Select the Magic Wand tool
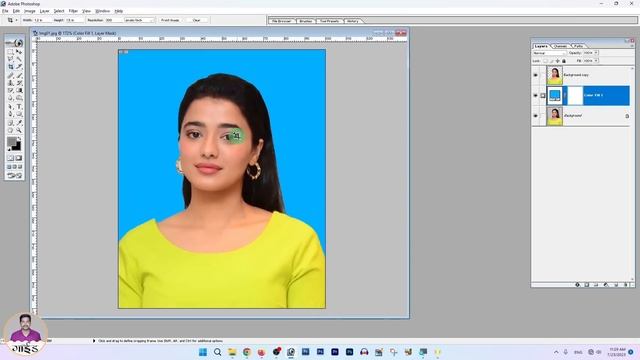The width and height of the screenshot is (640, 360). (x=19, y=59)
